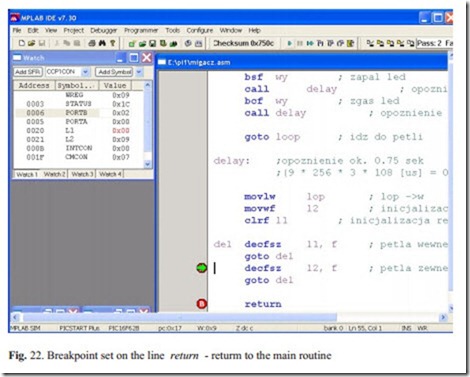Click the Value column header
The width and height of the screenshot is (470, 377).
[x=115, y=86]
